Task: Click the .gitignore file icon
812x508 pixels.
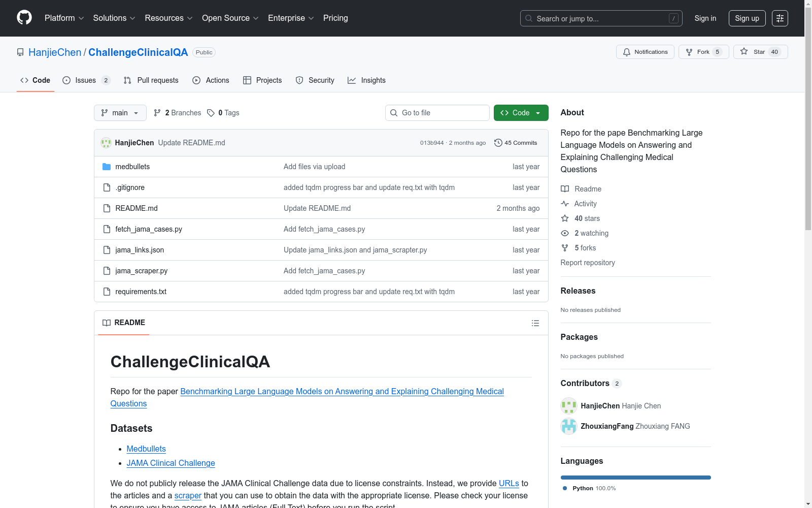Action: click(107, 187)
